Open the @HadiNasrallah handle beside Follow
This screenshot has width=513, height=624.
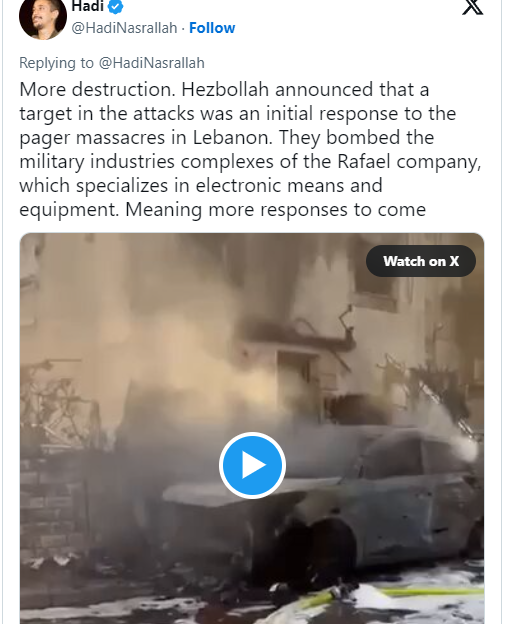(124, 28)
